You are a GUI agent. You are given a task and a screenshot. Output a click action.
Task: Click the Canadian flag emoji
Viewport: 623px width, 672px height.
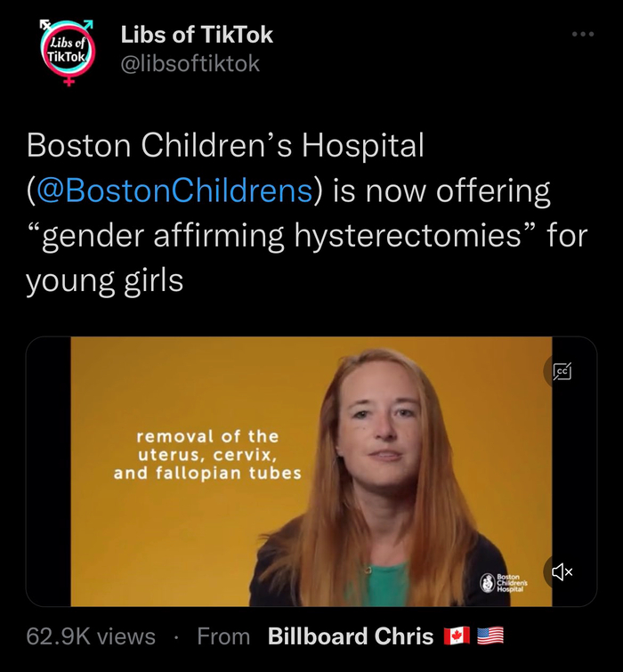[x=457, y=636]
